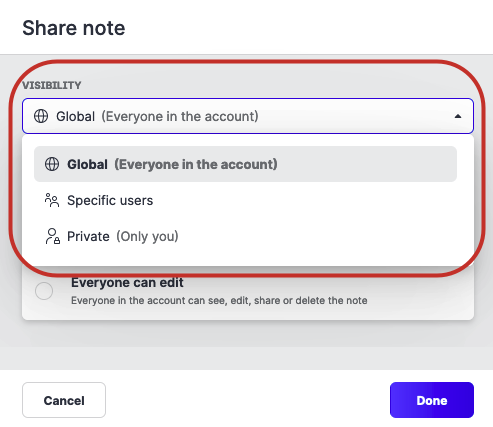Click the Private lock-person icon
The height and width of the screenshot is (427, 493).
[x=52, y=236]
